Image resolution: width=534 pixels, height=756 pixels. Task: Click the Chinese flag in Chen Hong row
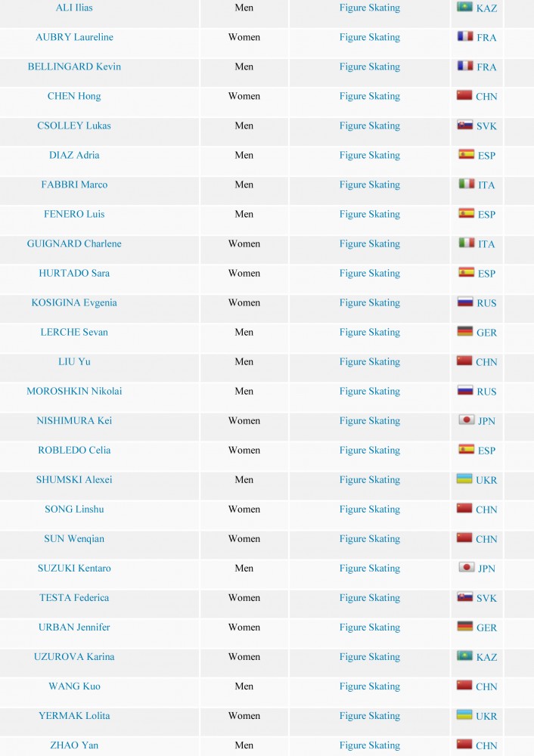click(464, 95)
